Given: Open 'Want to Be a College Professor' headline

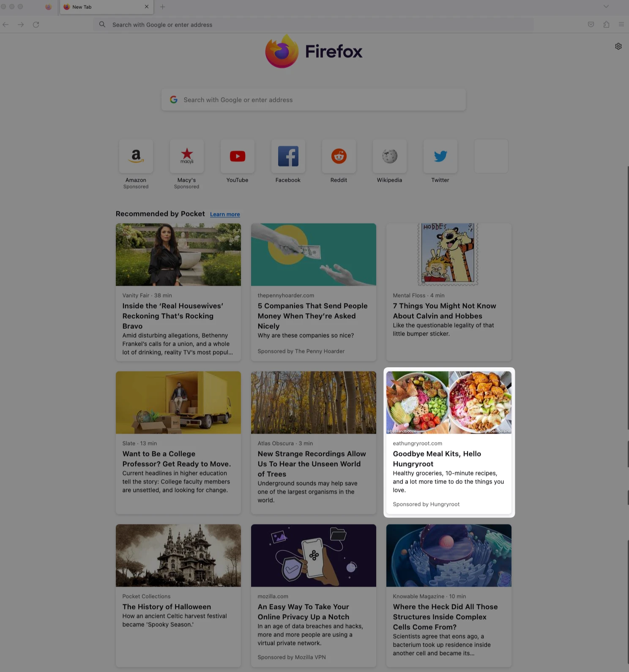Looking at the screenshot, I should point(177,459).
